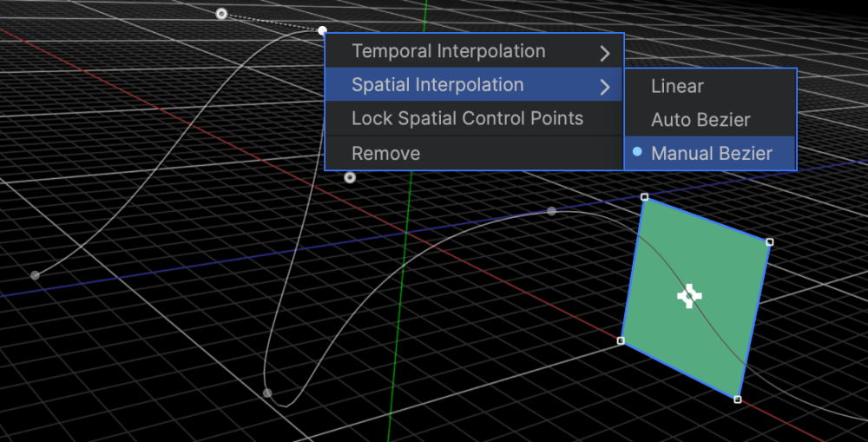Select the green layer's bottommost corner handle
Screen dimensions: 868x442
(737, 399)
